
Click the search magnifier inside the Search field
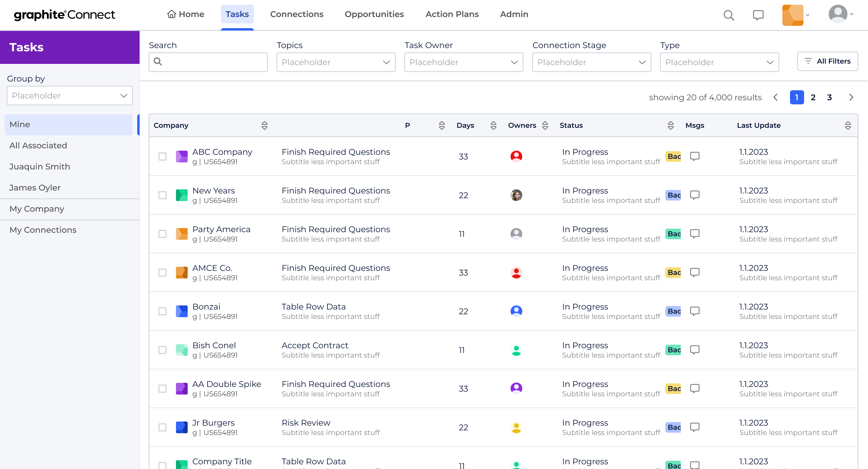pos(158,62)
